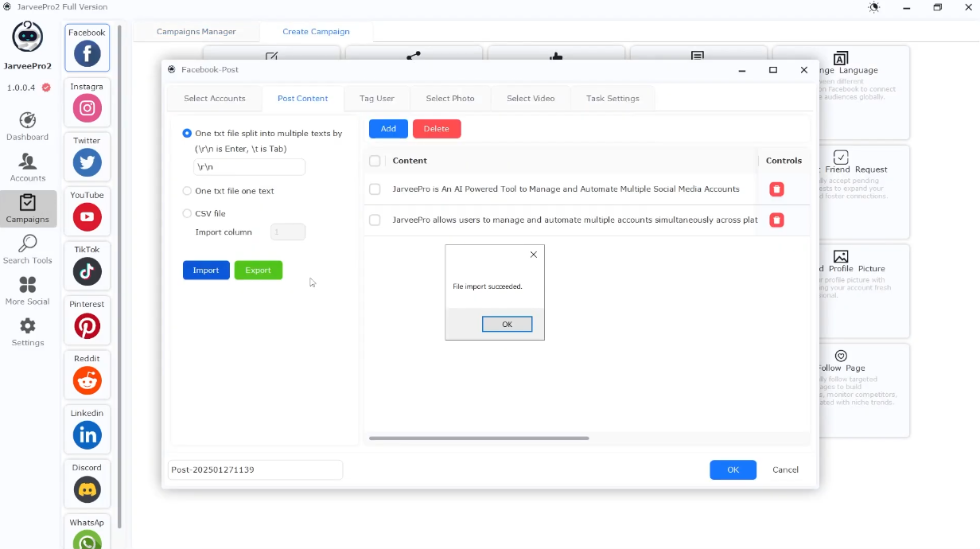Image resolution: width=980 pixels, height=549 pixels.
Task: Open the Discord platform icon
Action: point(87,489)
